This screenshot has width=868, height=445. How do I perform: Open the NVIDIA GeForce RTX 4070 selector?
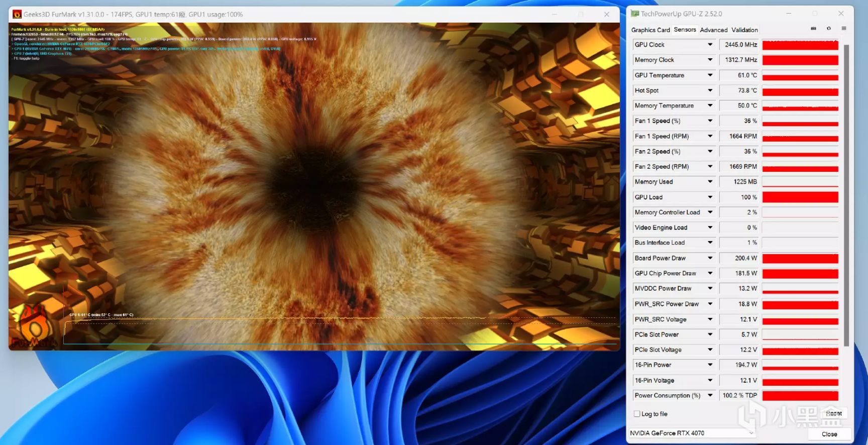(692, 433)
